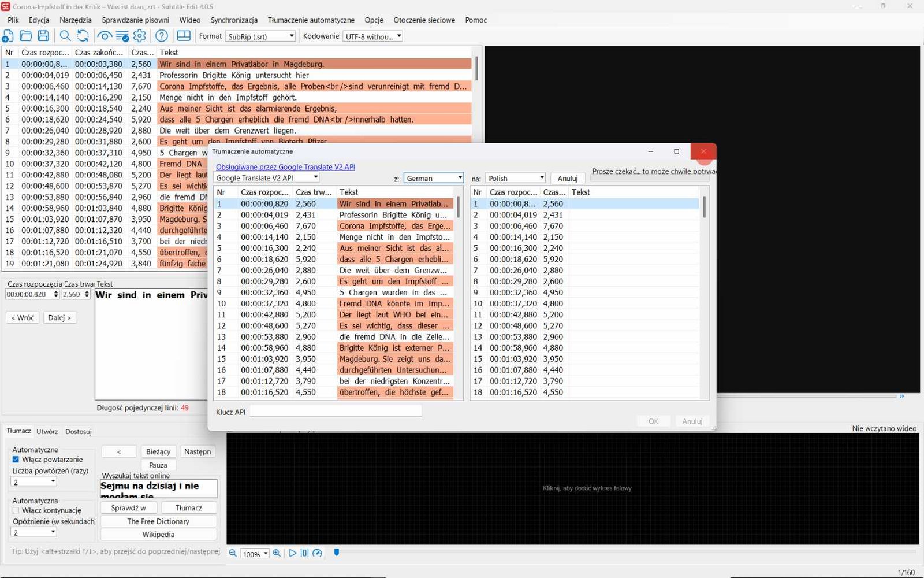Click the visual sync eye icon
The width and height of the screenshot is (924, 578).
tap(105, 36)
